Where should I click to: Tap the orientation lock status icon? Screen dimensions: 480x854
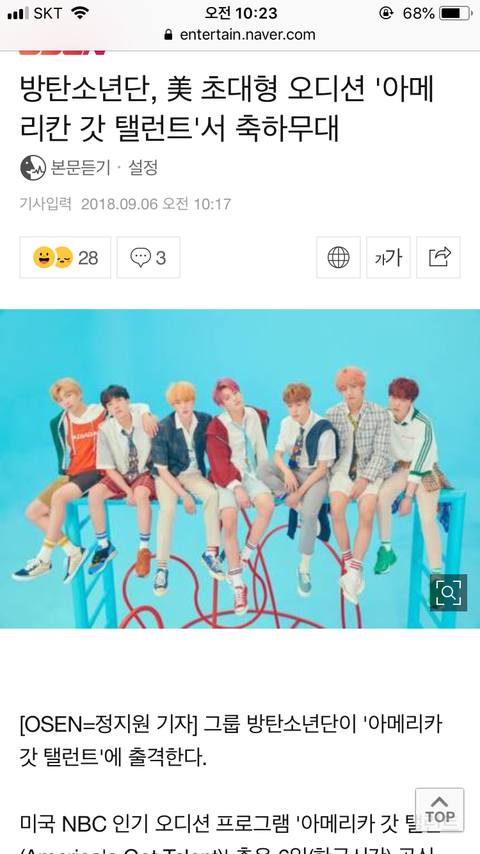pyautogui.click(x=386, y=13)
